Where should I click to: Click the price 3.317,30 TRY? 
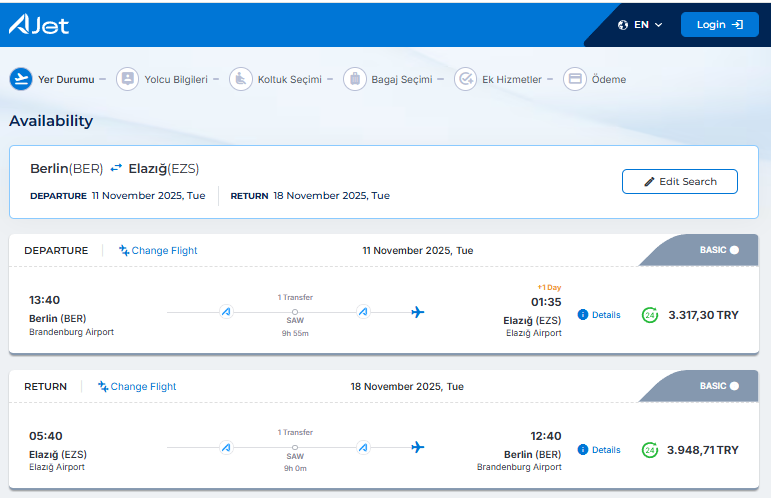[703, 315]
